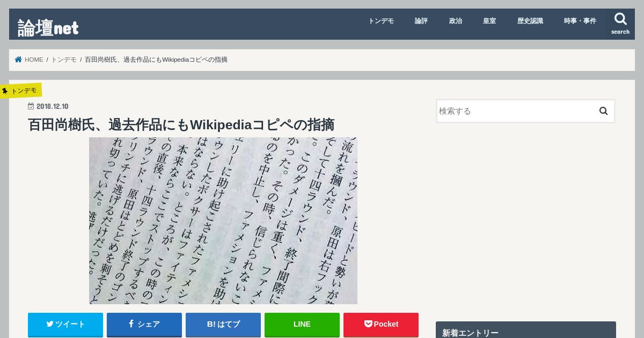Click the Twitter bird icon
This screenshot has height=338, width=644.
[x=50, y=324]
